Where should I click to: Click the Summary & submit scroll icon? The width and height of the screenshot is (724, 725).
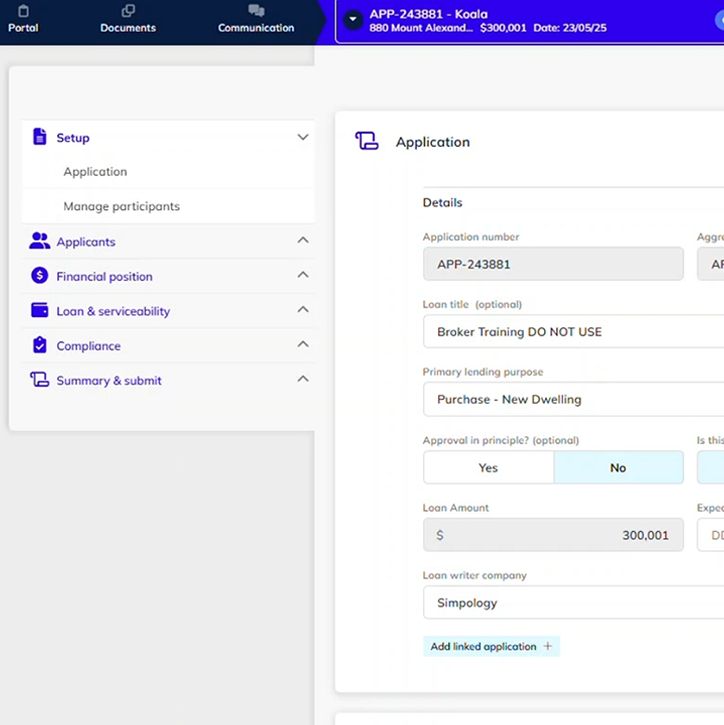pos(40,380)
